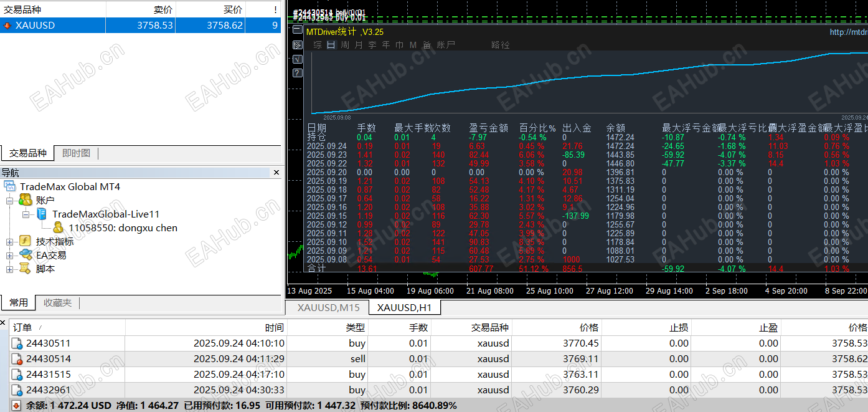Viewport: 868px width, 412px height.
Task: Click the TradeMax Global MT4 root icon
Action: tap(9, 186)
